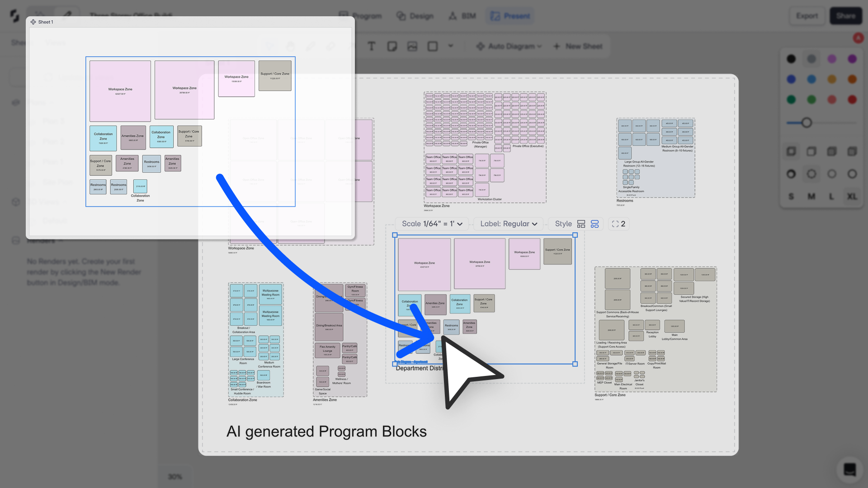The image size is (868, 488).
Task: Click the blue rounded Style layout icon
Action: 595,224
